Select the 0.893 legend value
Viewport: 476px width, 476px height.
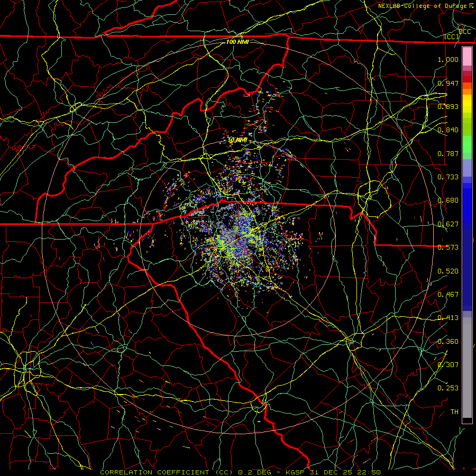pyautogui.click(x=448, y=106)
